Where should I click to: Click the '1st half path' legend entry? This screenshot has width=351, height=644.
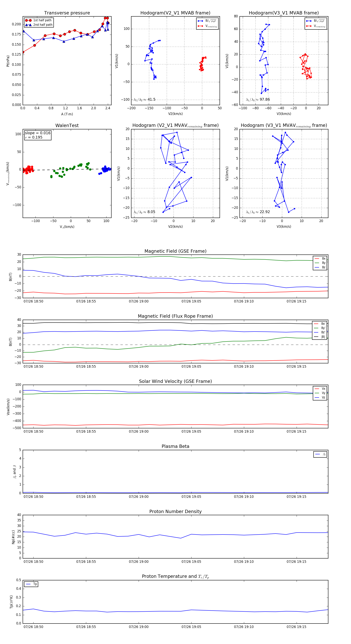click(38, 20)
